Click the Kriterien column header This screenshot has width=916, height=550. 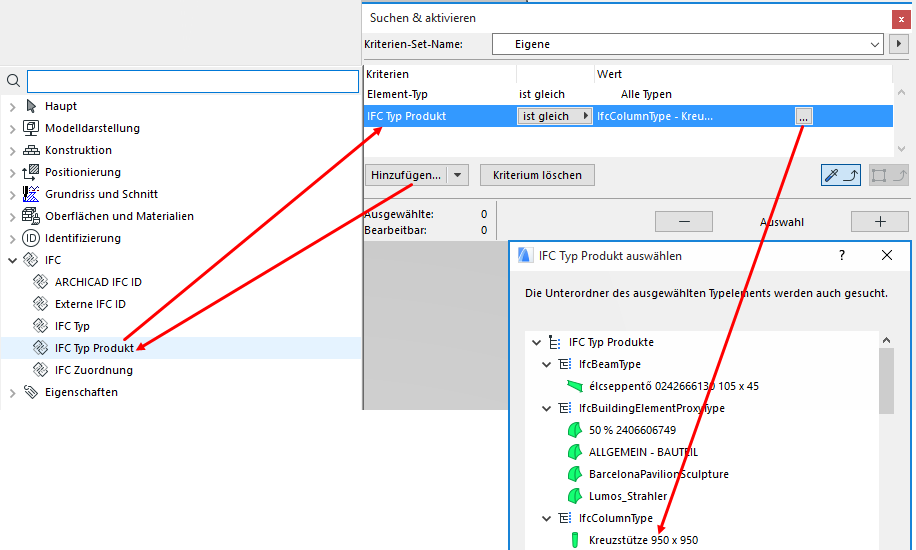[x=440, y=74]
